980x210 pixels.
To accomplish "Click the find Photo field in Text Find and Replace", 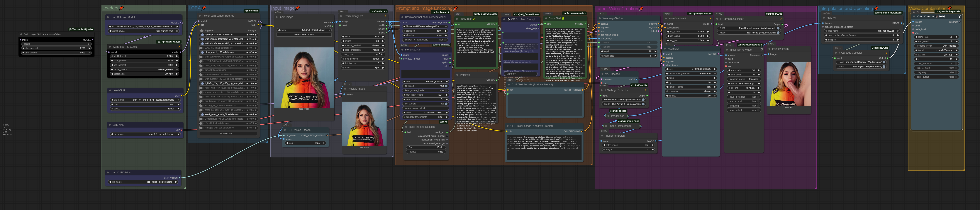I will 426,147.
